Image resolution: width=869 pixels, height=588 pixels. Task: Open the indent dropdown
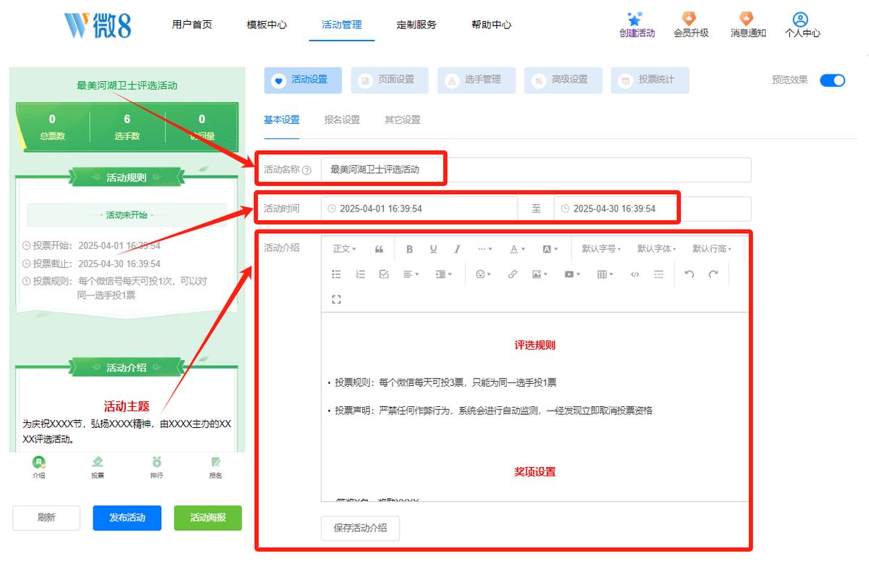point(443,274)
